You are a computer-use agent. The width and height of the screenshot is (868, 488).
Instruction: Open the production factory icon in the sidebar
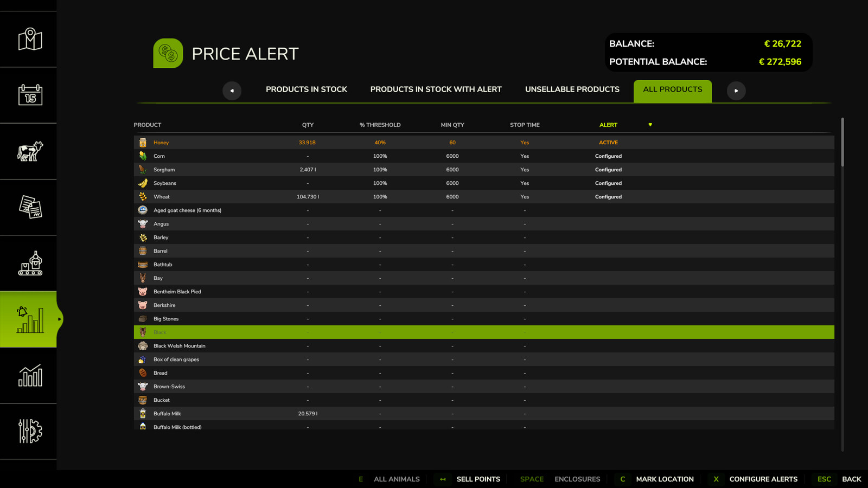tap(30, 263)
